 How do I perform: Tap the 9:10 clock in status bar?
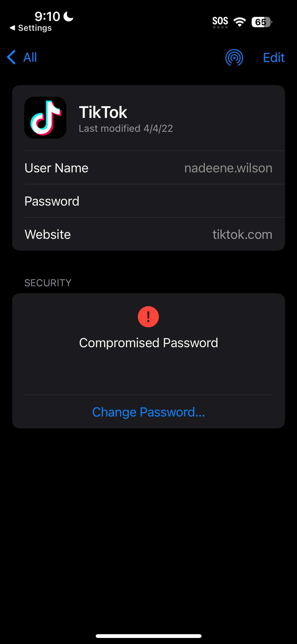pyautogui.click(x=47, y=17)
